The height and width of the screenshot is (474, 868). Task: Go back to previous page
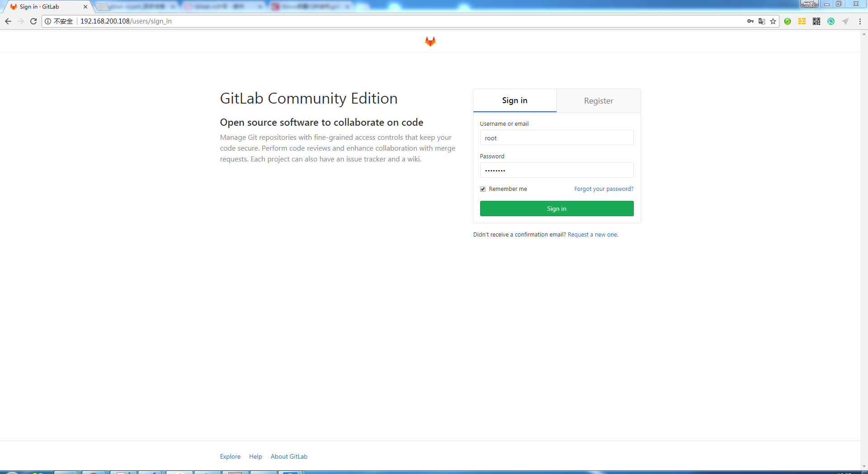point(8,21)
